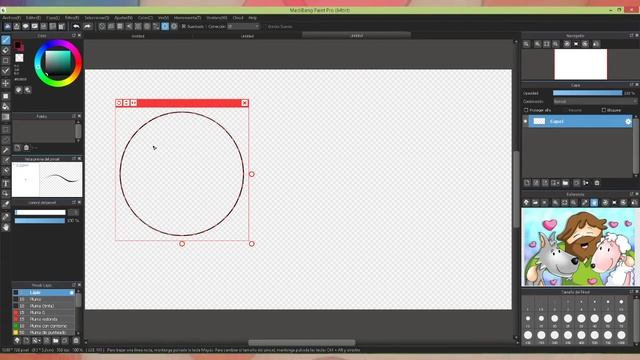
Task: Open snap settings gear in toolbar
Action: 174,27
